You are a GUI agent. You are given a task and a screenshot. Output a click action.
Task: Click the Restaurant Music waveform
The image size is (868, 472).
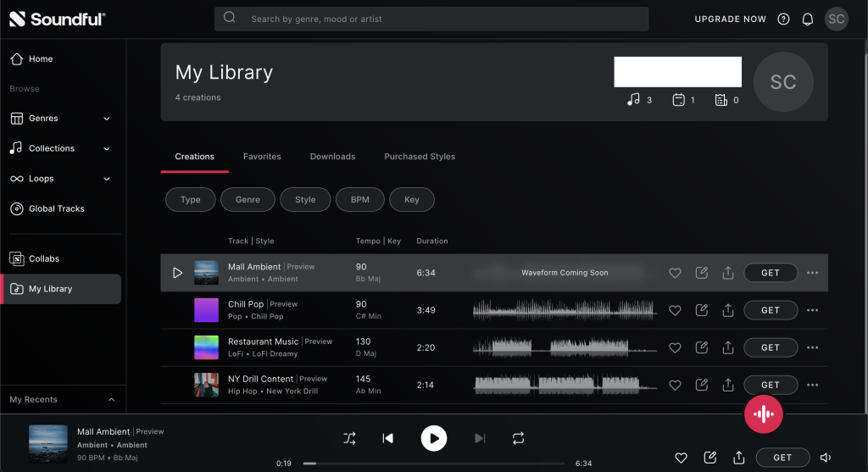click(x=565, y=347)
